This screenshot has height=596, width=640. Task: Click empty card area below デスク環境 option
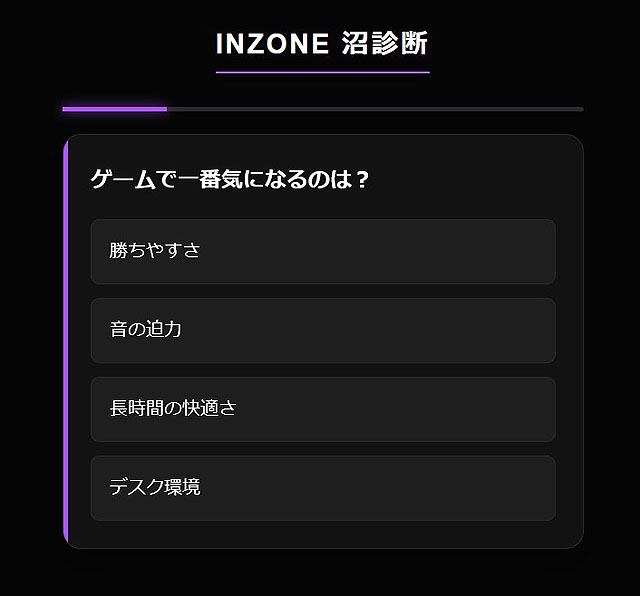pyautogui.click(x=322, y=534)
